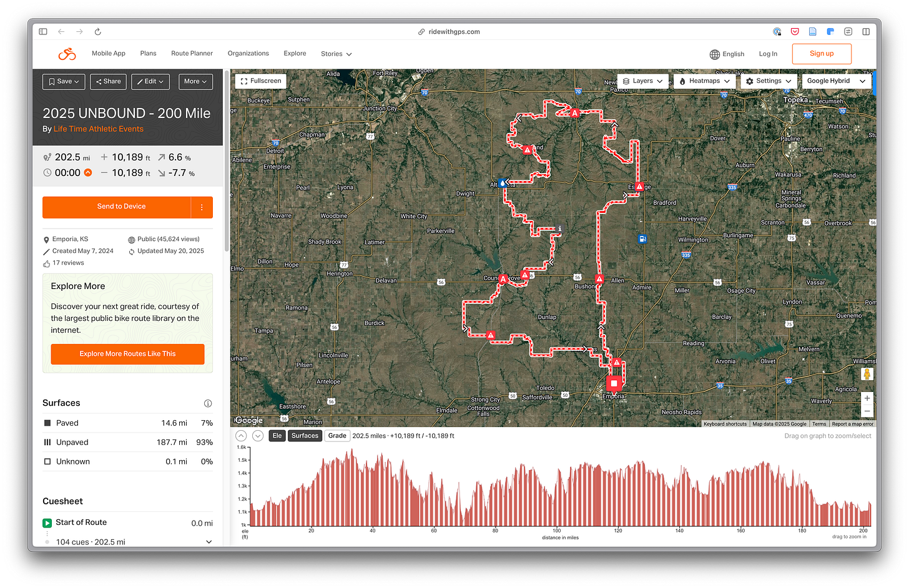Image resolution: width=909 pixels, height=588 pixels.
Task: Click the browser sidebar toggle icon
Action: 43,31
